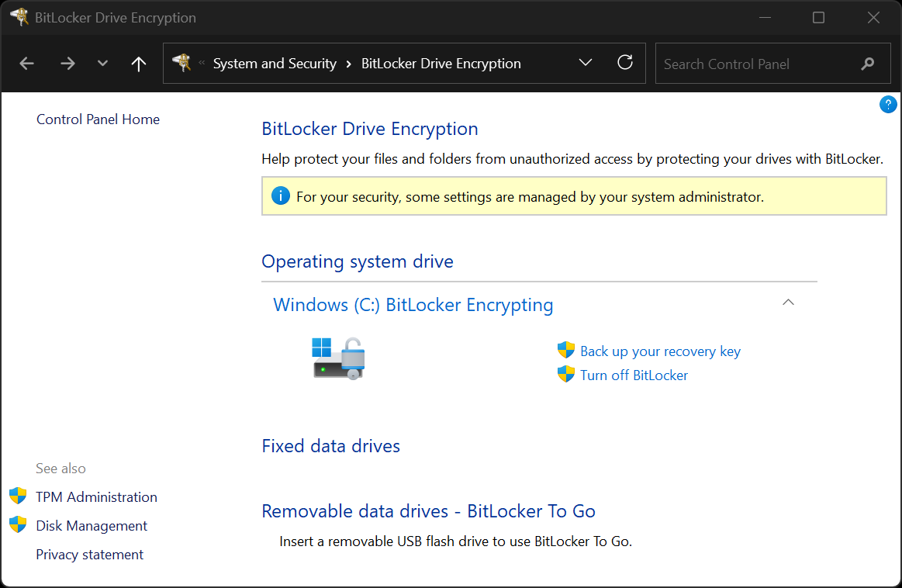Click the search magnifier in the search box
The width and height of the screenshot is (902, 588).
868,64
